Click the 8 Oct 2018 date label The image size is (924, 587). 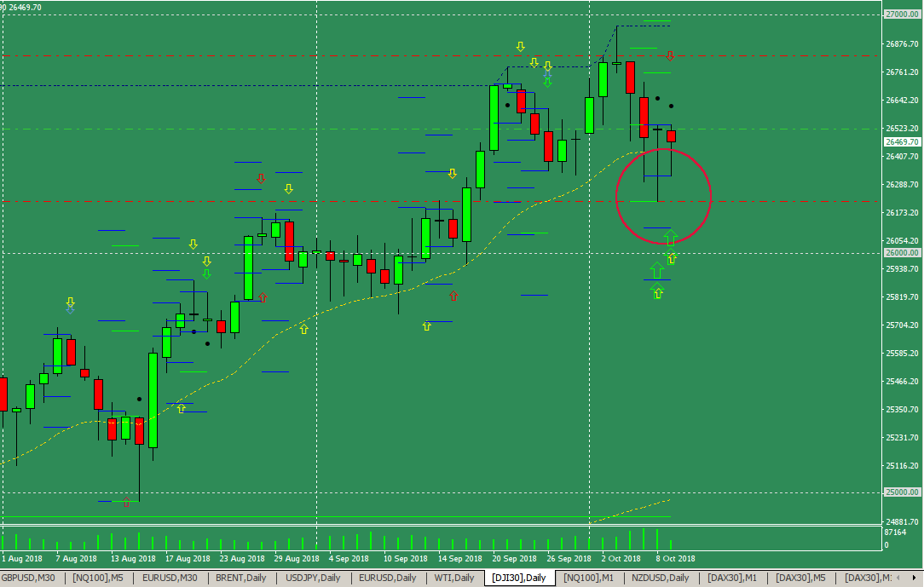675,559
